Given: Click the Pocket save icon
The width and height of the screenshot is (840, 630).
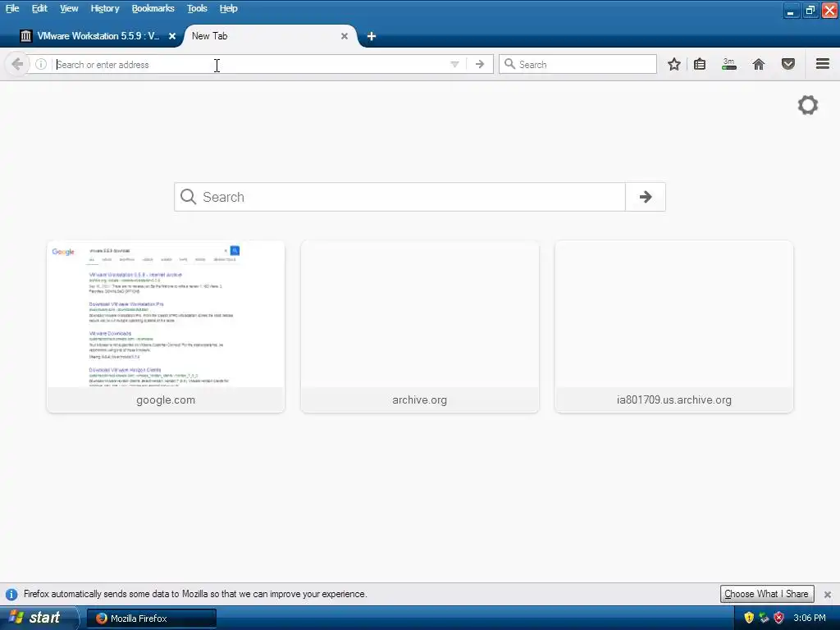Looking at the screenshot, I should point(788,64).
